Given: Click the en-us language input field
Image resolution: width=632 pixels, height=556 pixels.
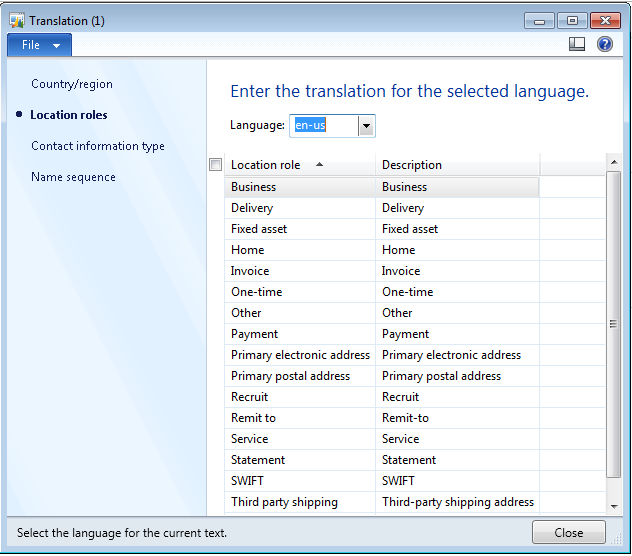Looking at the screenshot, I should pyautogui.click(x=324, y=126).
